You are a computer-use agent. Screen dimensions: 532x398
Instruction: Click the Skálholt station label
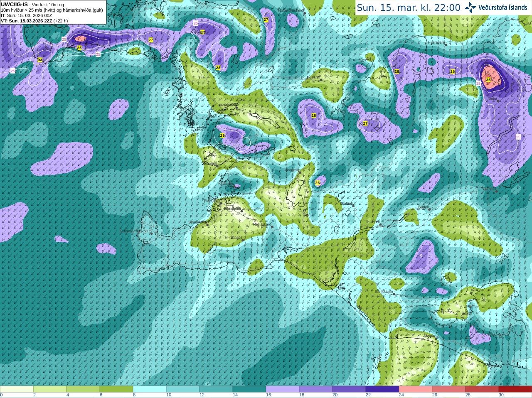pyautogui.click(x=346, y=204)
